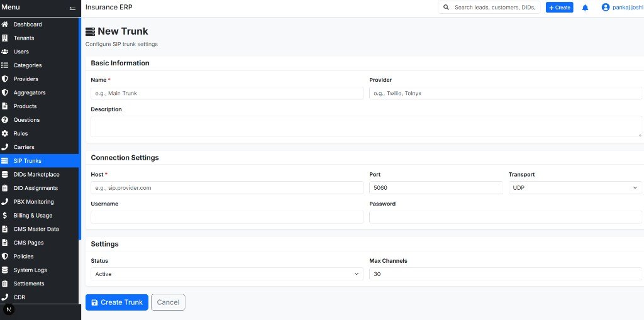Click the Users group icon
Image resolution: width=644 pixels, height=320 pixels.
[x=5, y=52]
